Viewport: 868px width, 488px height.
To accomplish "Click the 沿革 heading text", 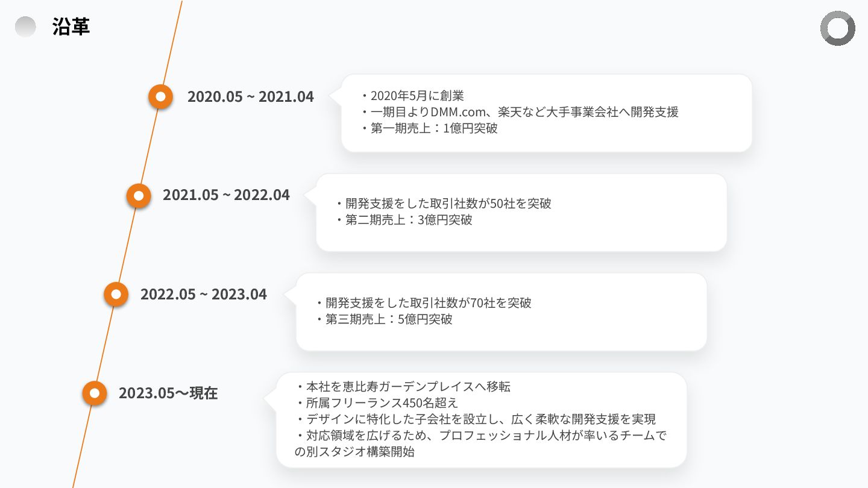I will click(71, 27).
